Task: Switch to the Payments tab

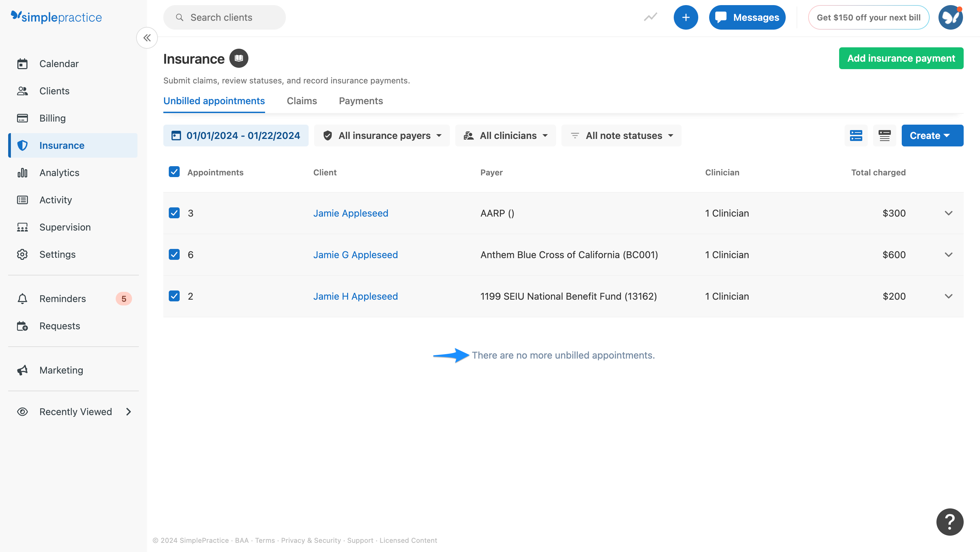Action: pyautogui.click(x=361, y=101)
